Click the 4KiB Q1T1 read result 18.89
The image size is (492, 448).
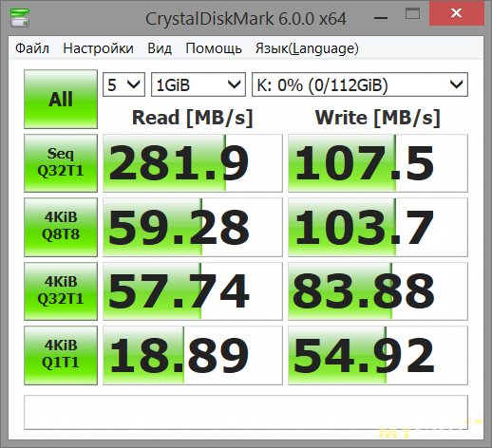coord(193,355)
